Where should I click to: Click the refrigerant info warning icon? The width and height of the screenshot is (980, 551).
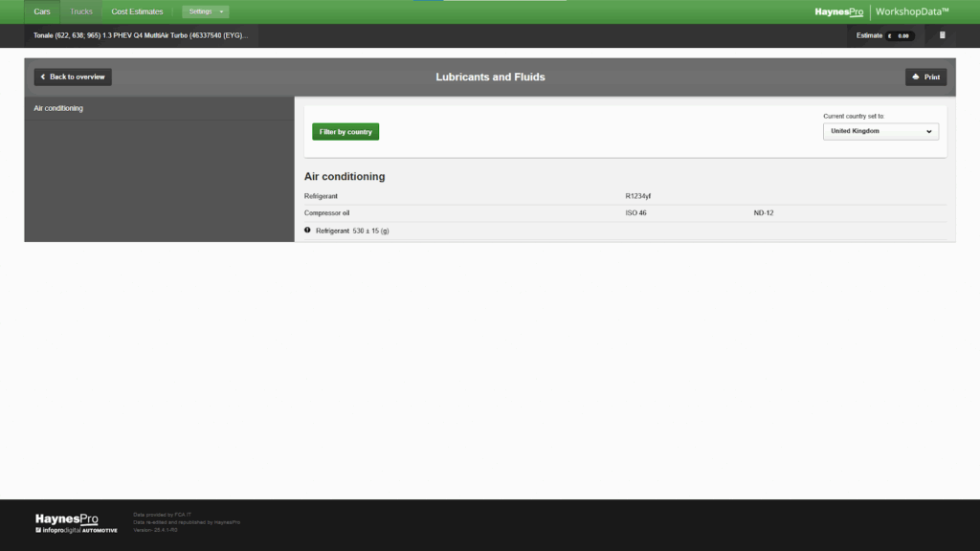pyautogui.click(x=308, y=231)
